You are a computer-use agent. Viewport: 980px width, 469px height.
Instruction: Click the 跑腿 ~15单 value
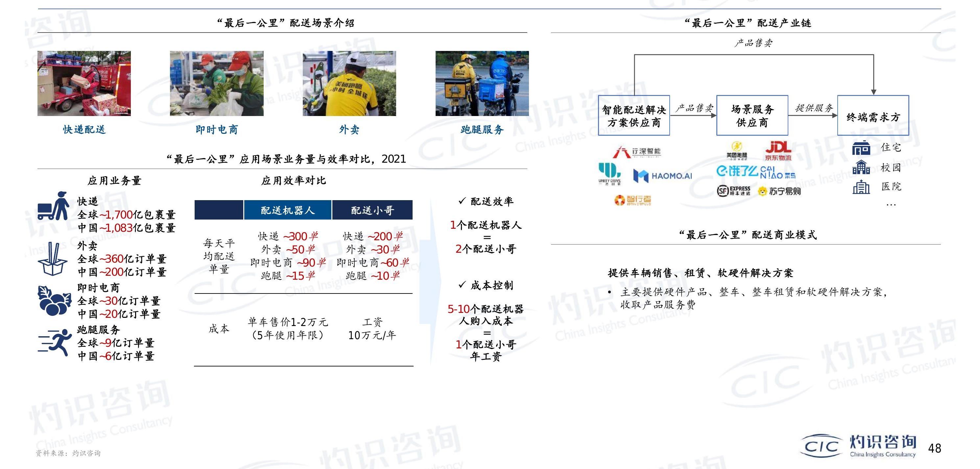coord(288,275)
